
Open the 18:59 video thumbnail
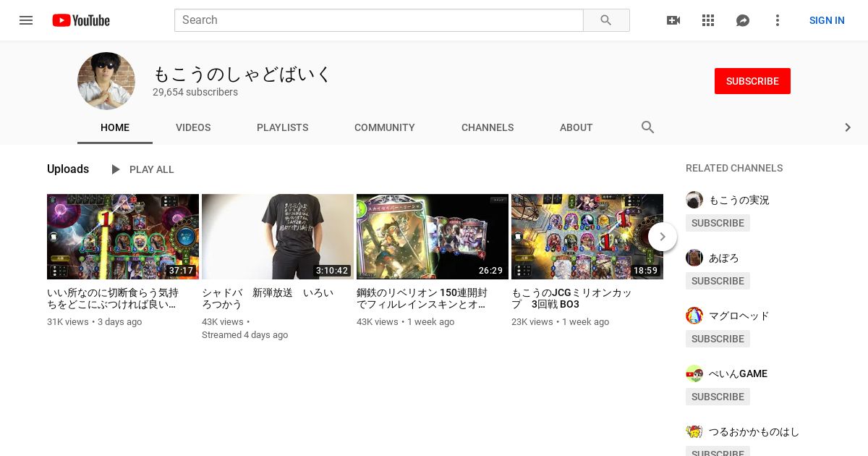587,237
